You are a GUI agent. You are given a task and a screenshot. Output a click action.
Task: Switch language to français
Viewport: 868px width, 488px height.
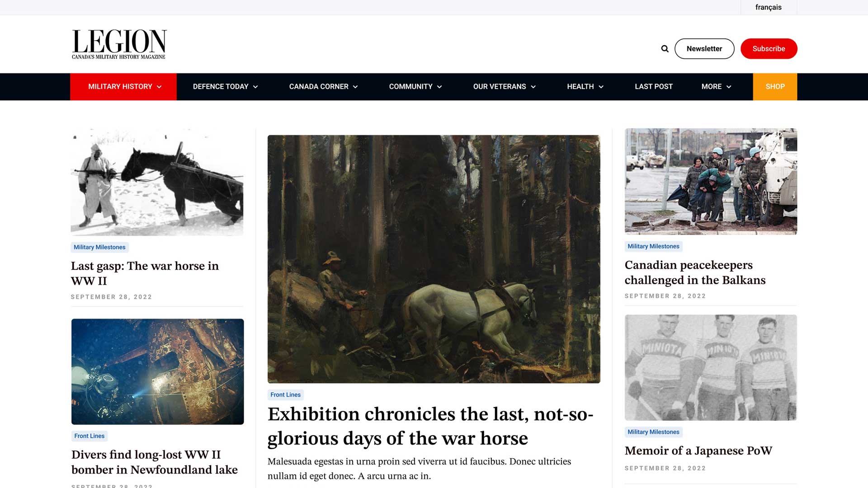coord(768,7)
